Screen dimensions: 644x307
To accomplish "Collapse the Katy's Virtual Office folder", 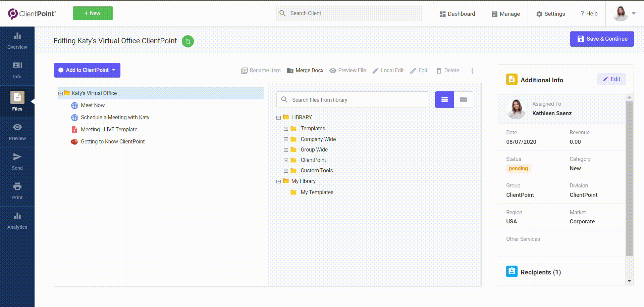I will tap(61, 93).
